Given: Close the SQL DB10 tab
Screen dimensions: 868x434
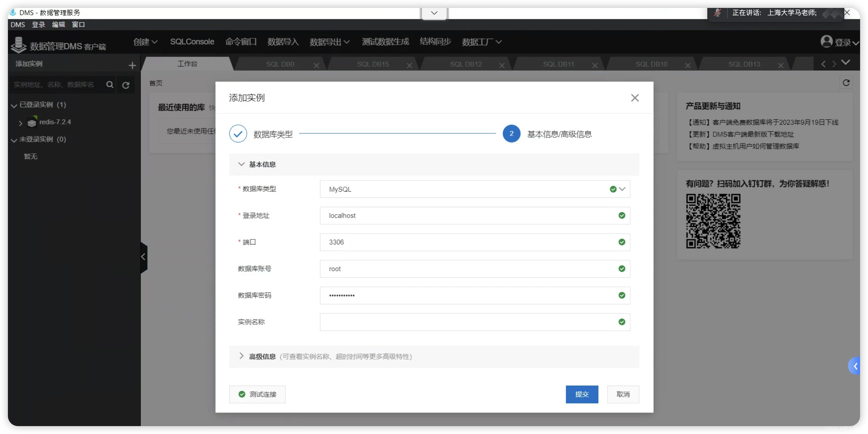Looking at the screenshot, I should tap(687, 65).
